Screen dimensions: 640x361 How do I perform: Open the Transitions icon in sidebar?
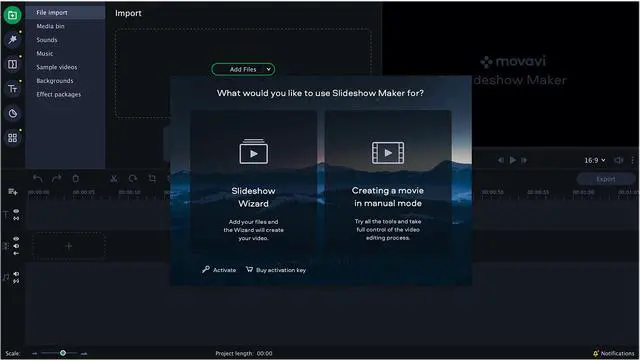point(13,64)
